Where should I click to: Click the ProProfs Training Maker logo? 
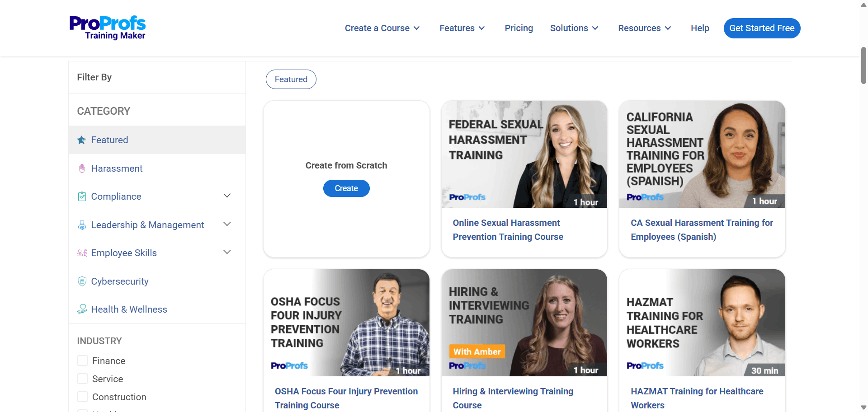click(108, 28)
